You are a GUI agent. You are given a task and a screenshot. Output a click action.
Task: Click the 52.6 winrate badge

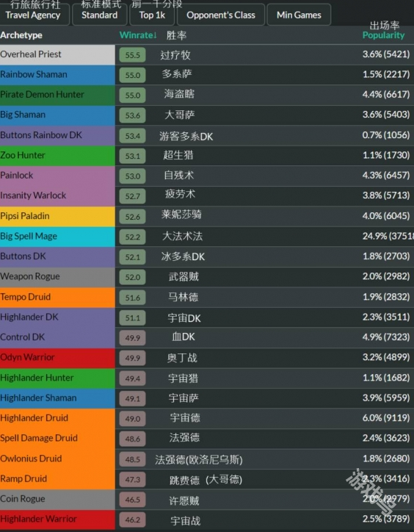[133, 217]
